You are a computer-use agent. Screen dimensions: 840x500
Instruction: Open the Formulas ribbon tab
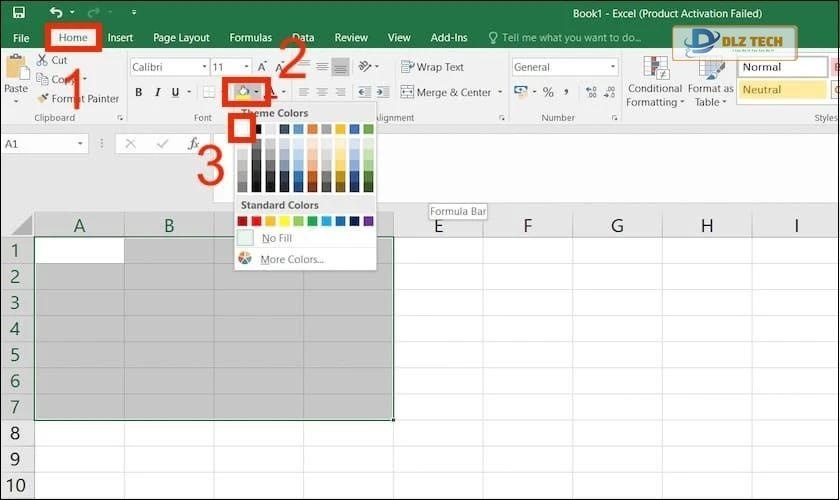coord(250,38)
